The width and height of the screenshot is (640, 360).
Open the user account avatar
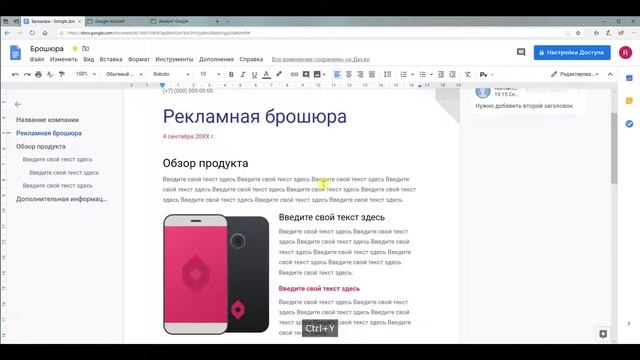point(625,52)
